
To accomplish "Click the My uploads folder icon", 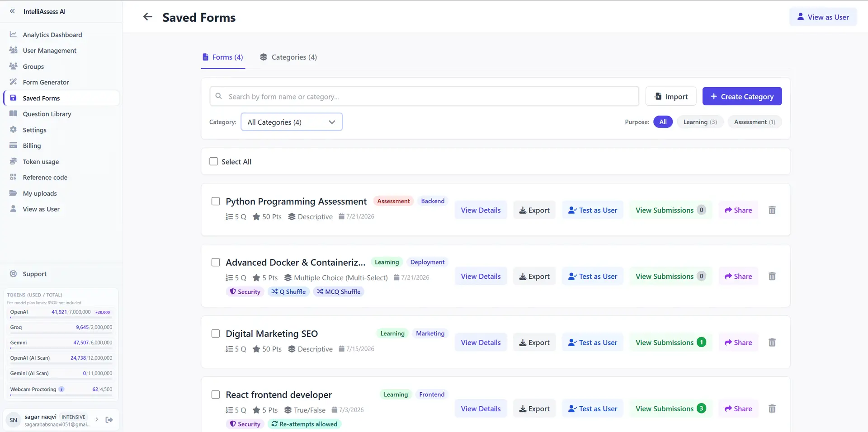I will [14, 193].
